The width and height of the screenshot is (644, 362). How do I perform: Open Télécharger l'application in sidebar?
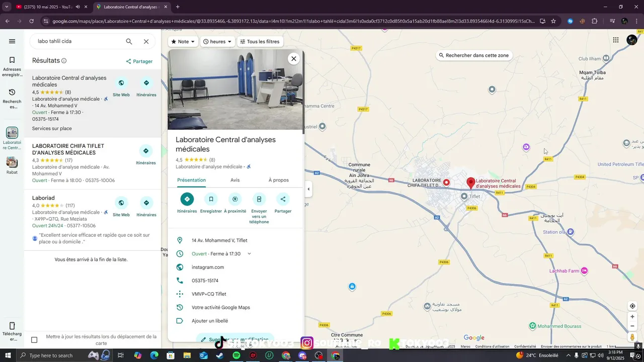(x=12, y=331)
